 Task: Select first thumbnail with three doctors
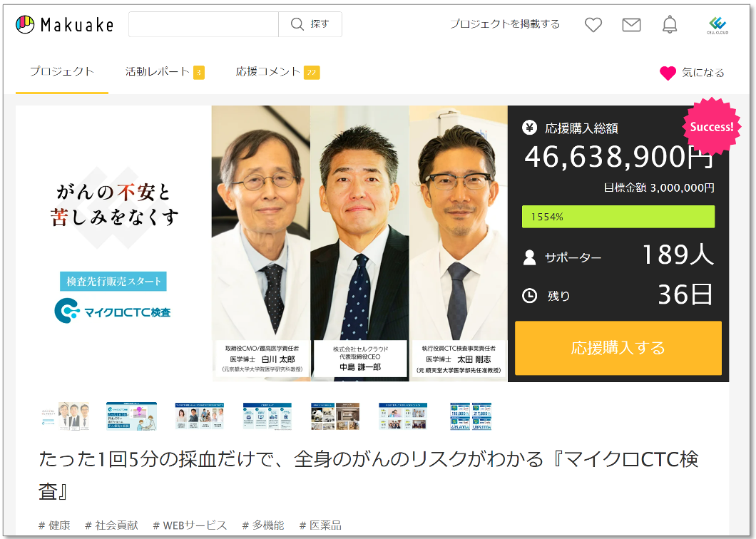click(x=65, y=416)
